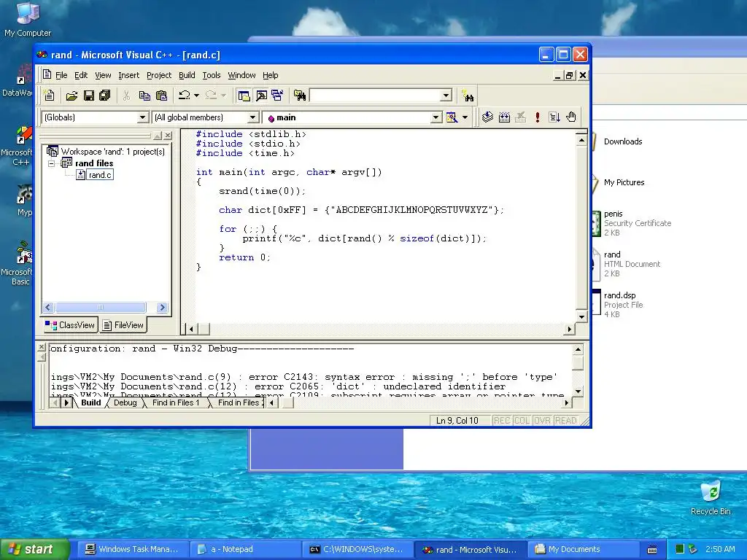The width and height of the screenshot is (747, 560).
Task: Hide the Output pane with its X
Action: click(x=42, y=347)
